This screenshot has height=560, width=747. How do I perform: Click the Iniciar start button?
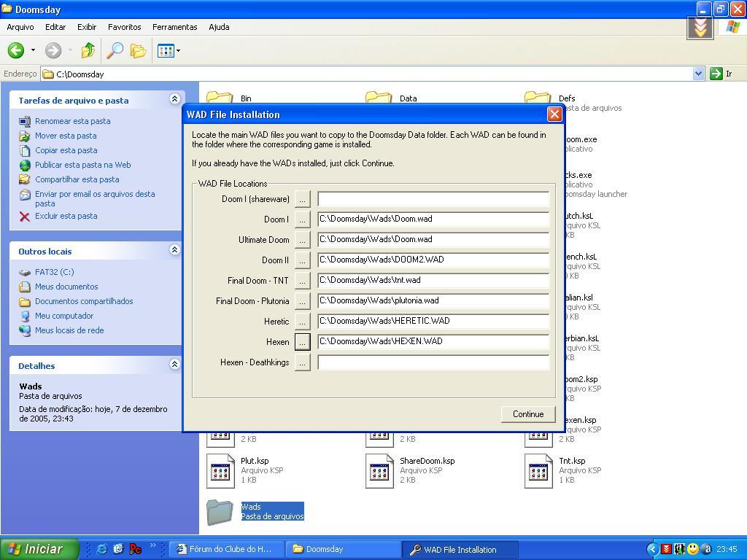39,549
